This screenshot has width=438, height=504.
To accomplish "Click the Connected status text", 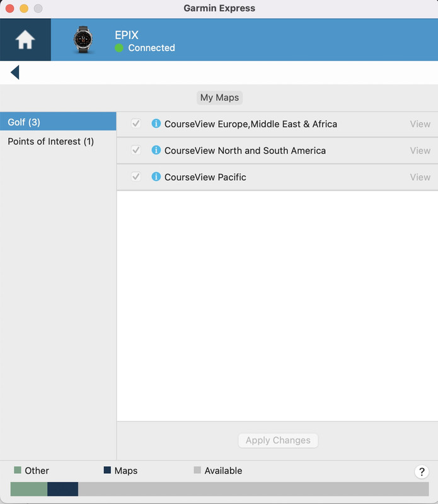I will click(151, 48).
